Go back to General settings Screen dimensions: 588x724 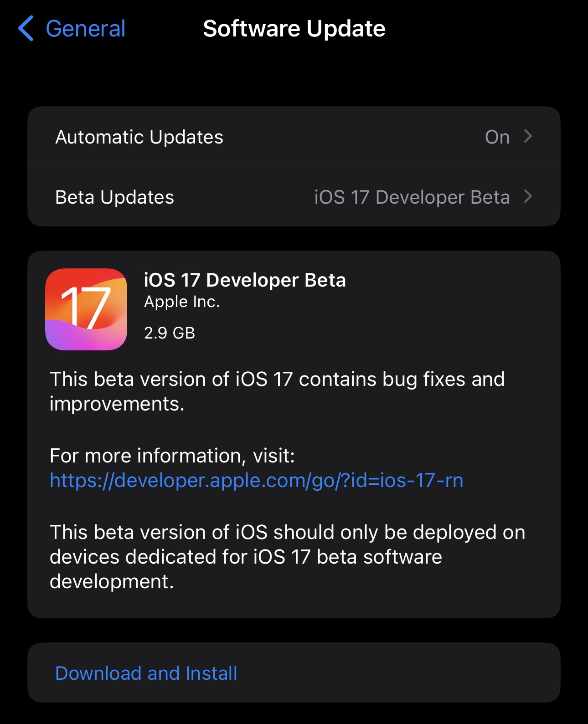[72, 28]
